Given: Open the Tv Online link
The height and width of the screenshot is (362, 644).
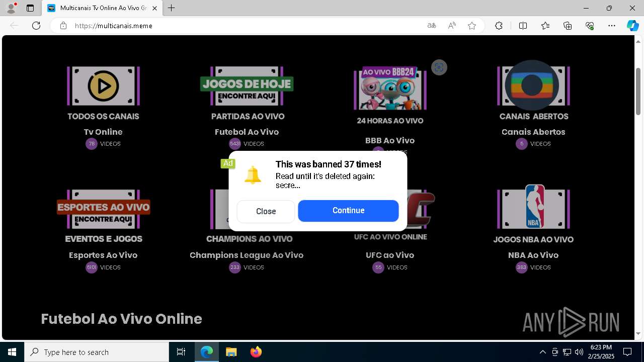Looking at the screenshot, I should (103, 132).
